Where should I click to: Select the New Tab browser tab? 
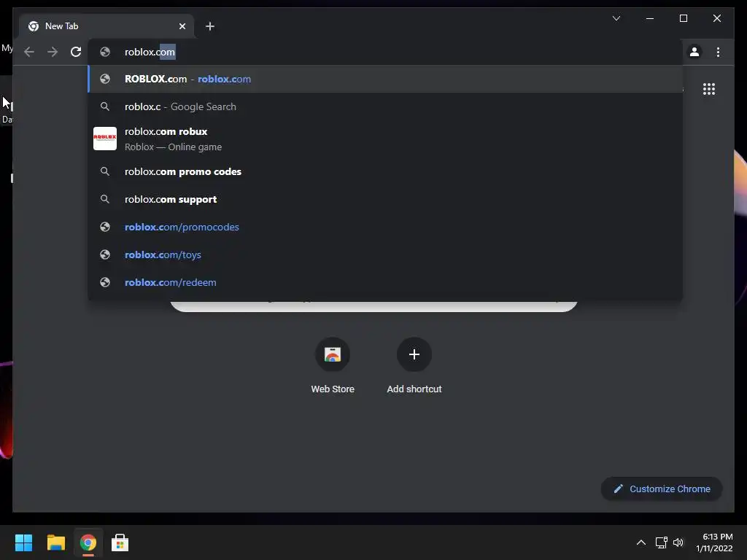click(x=107, y=26)
